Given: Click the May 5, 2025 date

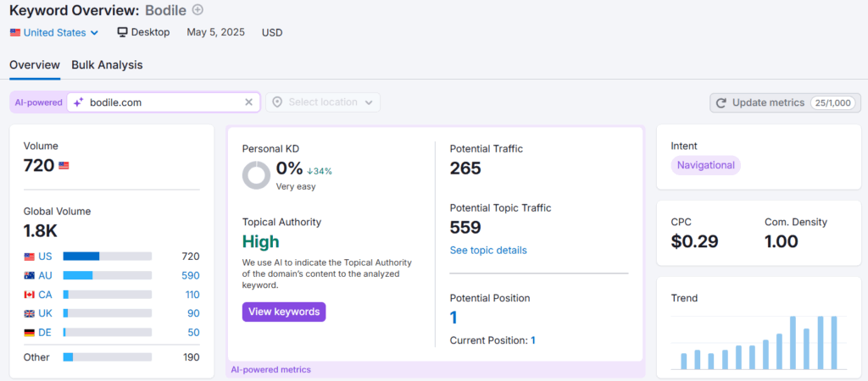Looking at the screenshot, I should (x=216, y=33).
